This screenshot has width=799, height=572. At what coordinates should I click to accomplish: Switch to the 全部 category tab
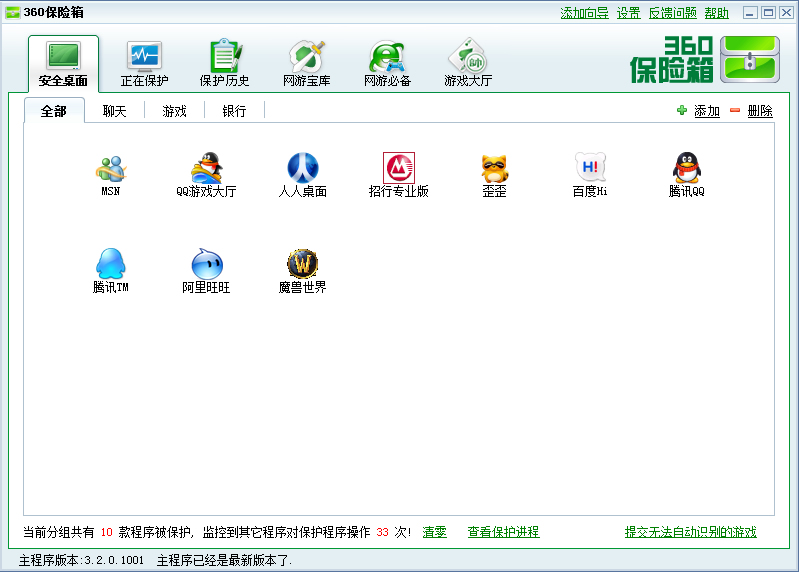[54, 111]
